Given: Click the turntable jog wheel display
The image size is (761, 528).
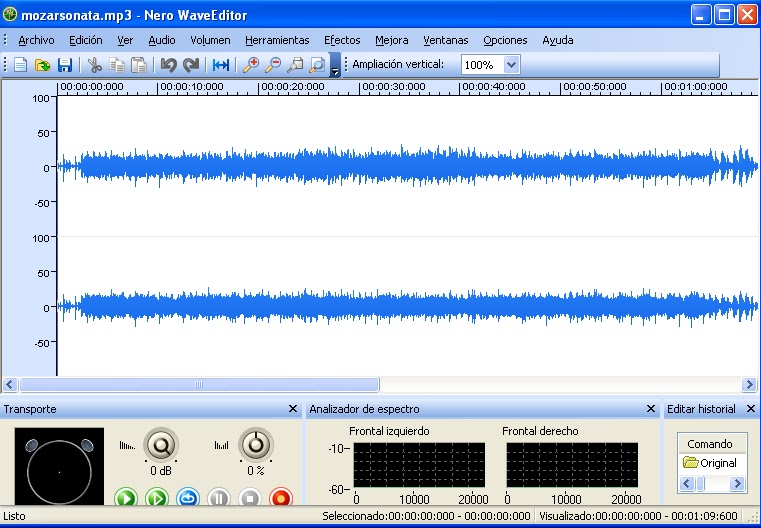Looking at the screenshot, I should 59,467.
